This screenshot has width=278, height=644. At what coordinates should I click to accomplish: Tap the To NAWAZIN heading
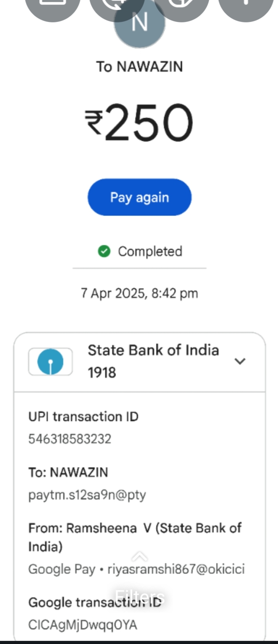[x=139, y=66]
